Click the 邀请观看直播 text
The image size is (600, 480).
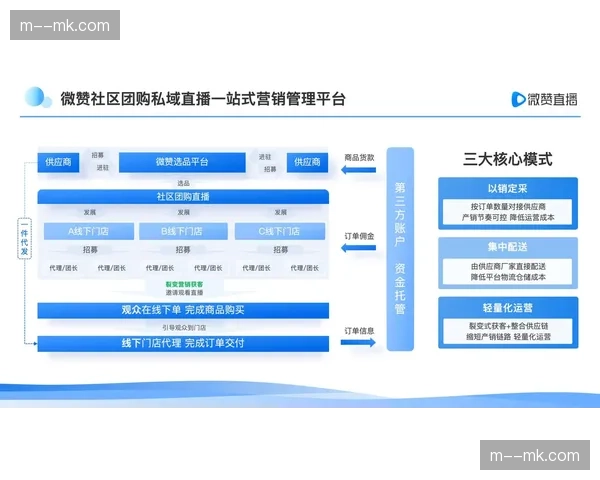pos(184,292)
